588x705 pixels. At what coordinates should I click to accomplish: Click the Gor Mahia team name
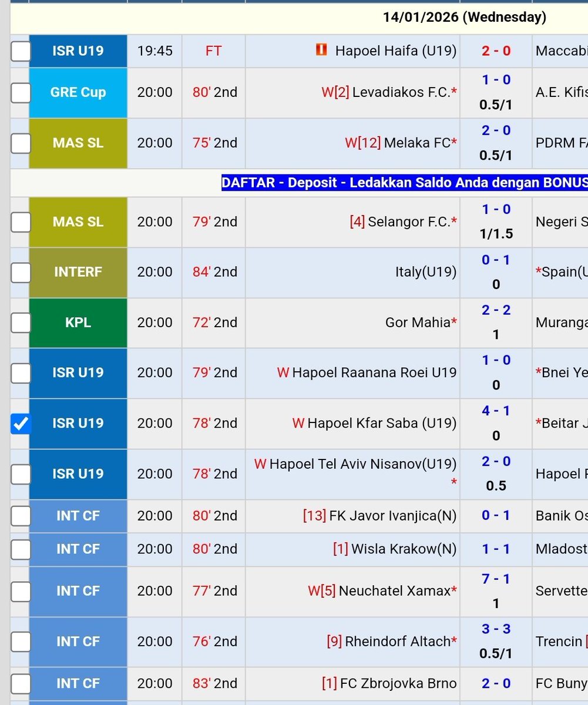418,323
